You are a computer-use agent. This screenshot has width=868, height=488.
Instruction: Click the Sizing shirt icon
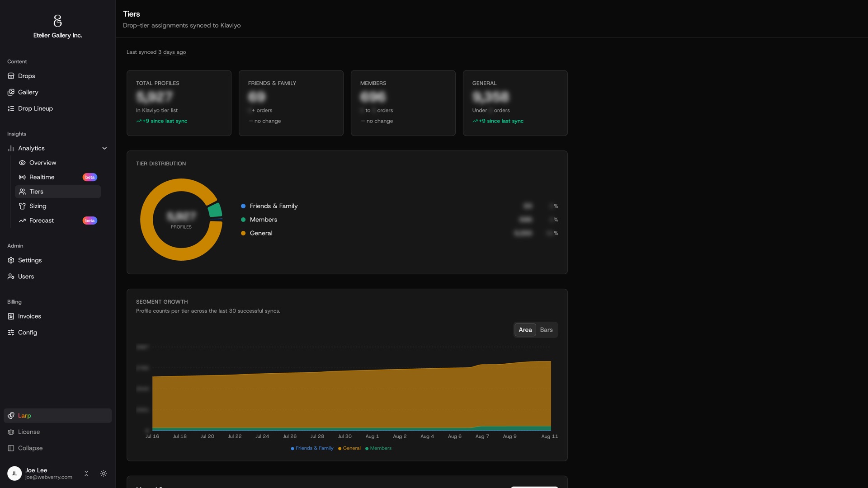(22, 206)
